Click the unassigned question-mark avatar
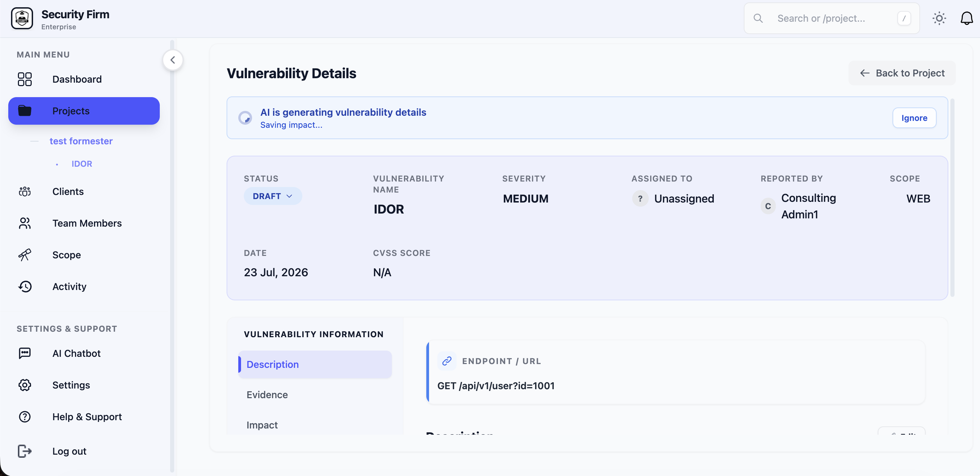Viewport: 980px width, 476px height. [640, 198]
